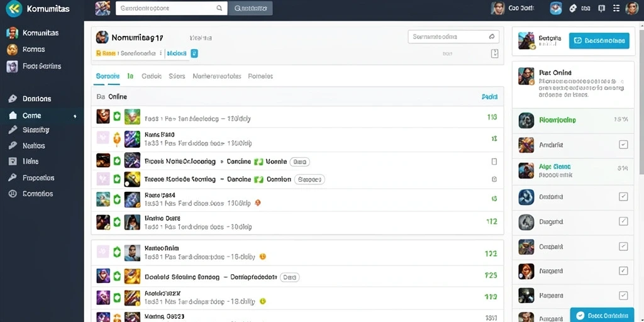Click pill tag in Taseoe Modede Scoring row

point(309,179)
